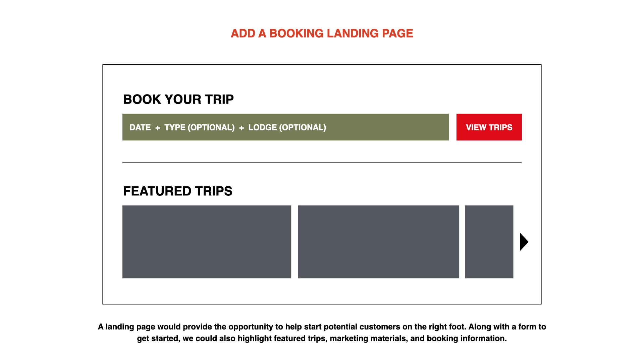Screen dimensions: 644x362
Task: Click the BOOK YOUR TRIP heading
Action: pos(178,100)
